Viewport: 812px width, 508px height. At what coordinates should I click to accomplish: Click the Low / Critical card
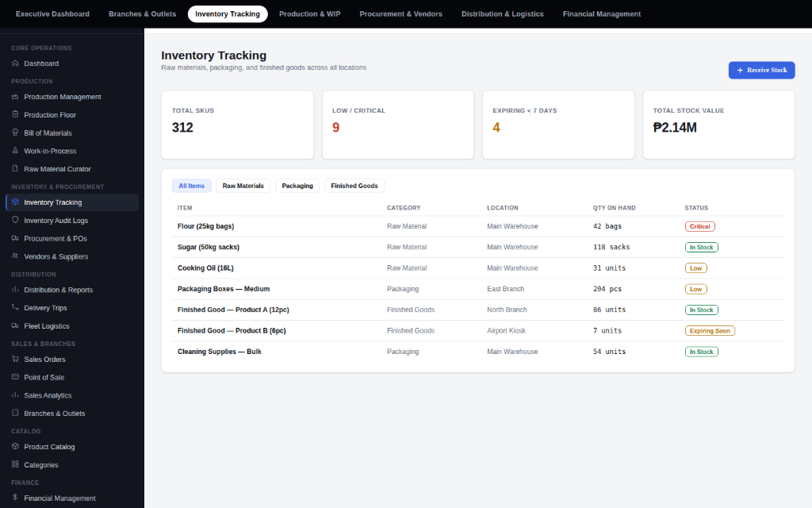398,125
